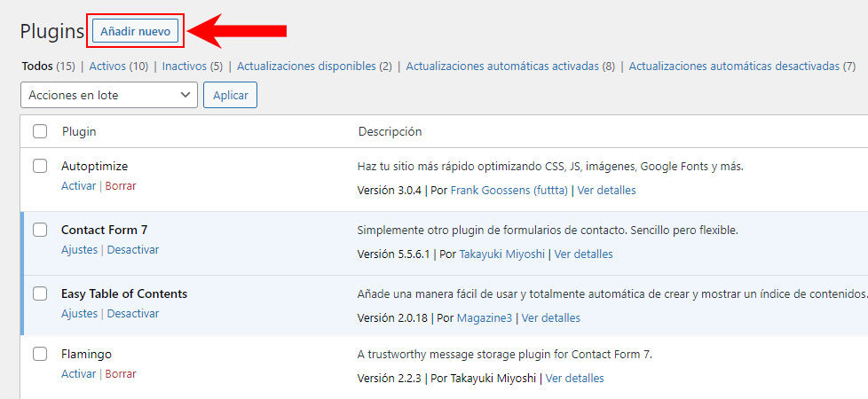Click the Añadir nuevo button
Screen dimensions: 868x399
(136, 32)
